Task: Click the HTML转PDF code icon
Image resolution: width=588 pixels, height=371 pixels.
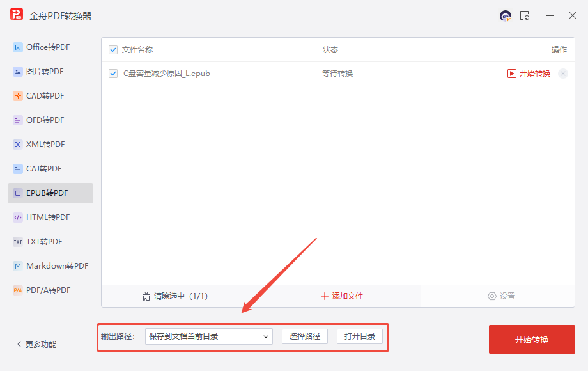Action: [18, 217]
